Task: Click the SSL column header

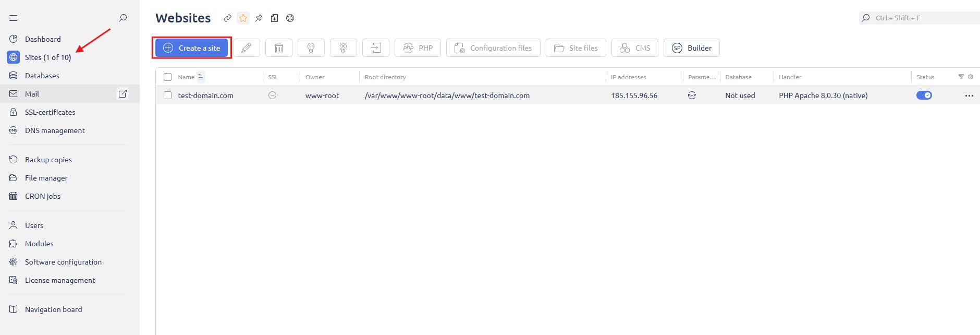Action: 273,77
